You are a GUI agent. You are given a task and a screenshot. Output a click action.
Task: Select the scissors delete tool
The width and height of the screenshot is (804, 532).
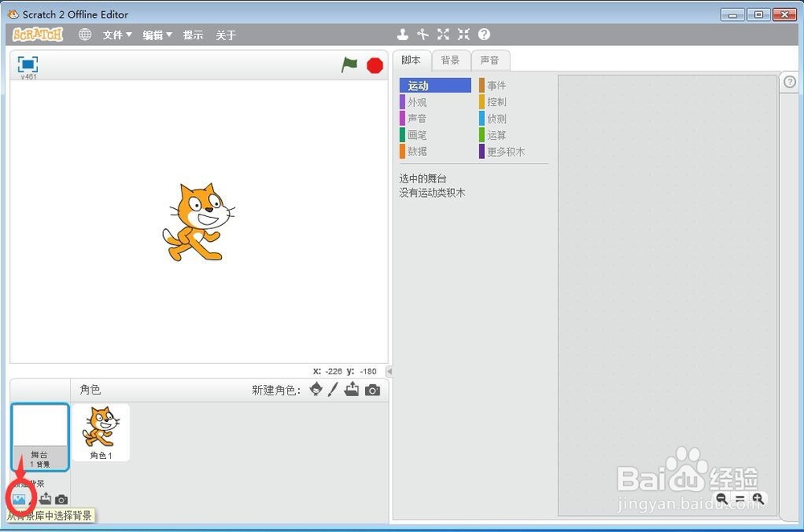(423, 35)
